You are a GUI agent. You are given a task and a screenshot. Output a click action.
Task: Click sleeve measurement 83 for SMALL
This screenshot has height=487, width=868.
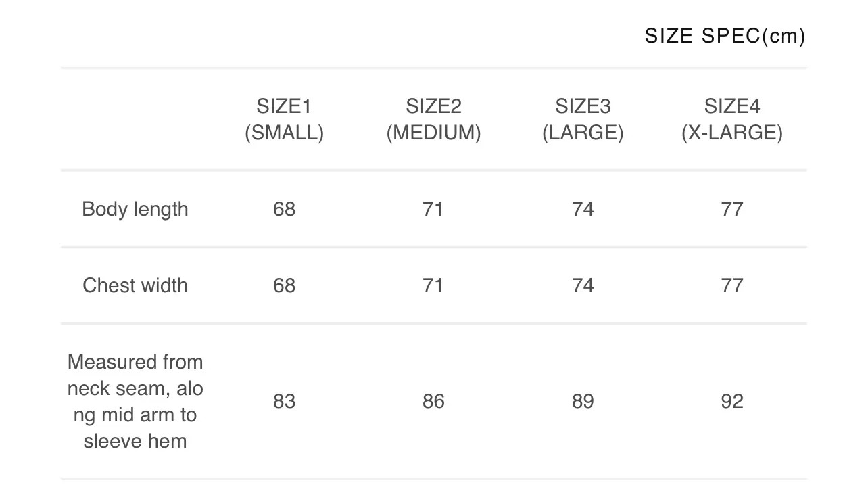click(284, 401)
